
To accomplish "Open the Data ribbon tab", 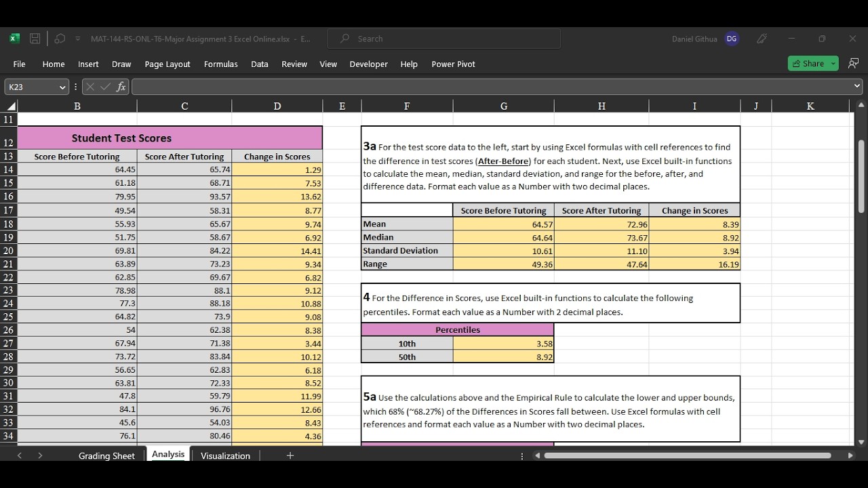I will (x=260, y=64).
